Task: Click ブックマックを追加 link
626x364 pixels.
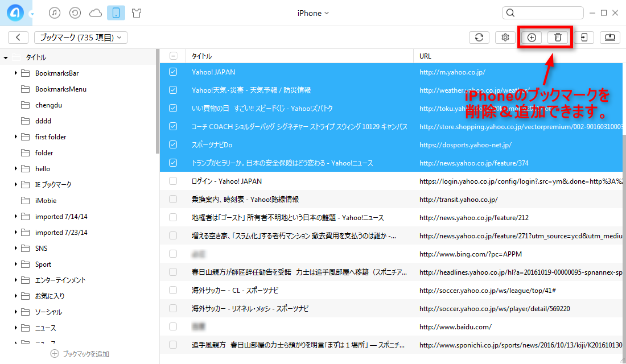Action: click(86, 354)
